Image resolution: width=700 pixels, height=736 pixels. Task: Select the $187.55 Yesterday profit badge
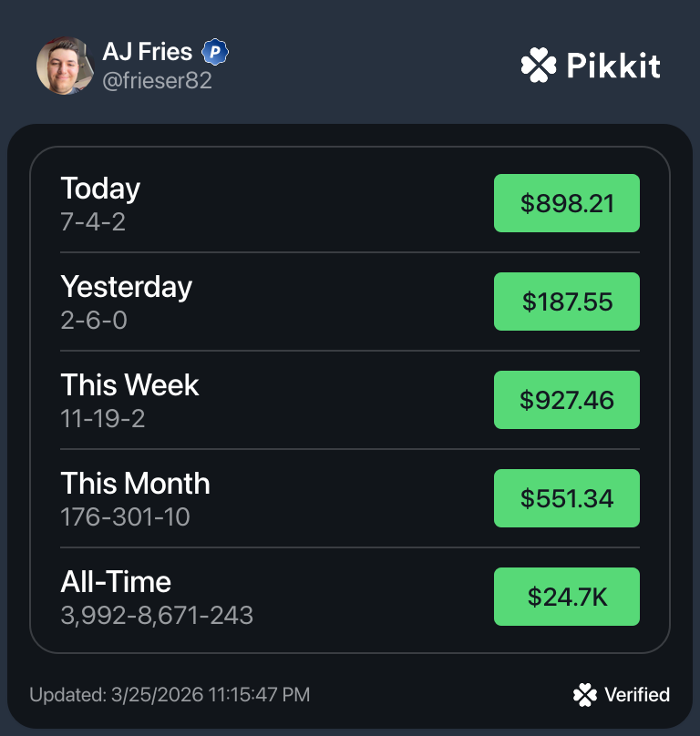point(567,302)
